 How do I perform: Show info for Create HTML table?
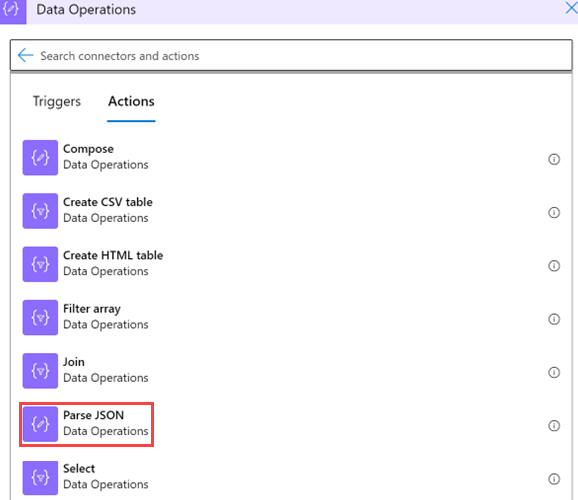(554, 266)
